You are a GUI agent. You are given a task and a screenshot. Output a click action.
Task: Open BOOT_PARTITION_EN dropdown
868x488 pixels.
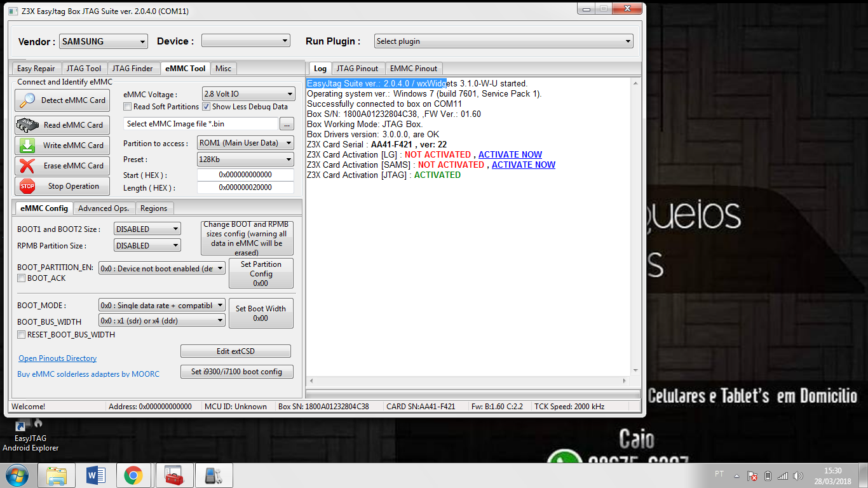click(x=162, y=269)
